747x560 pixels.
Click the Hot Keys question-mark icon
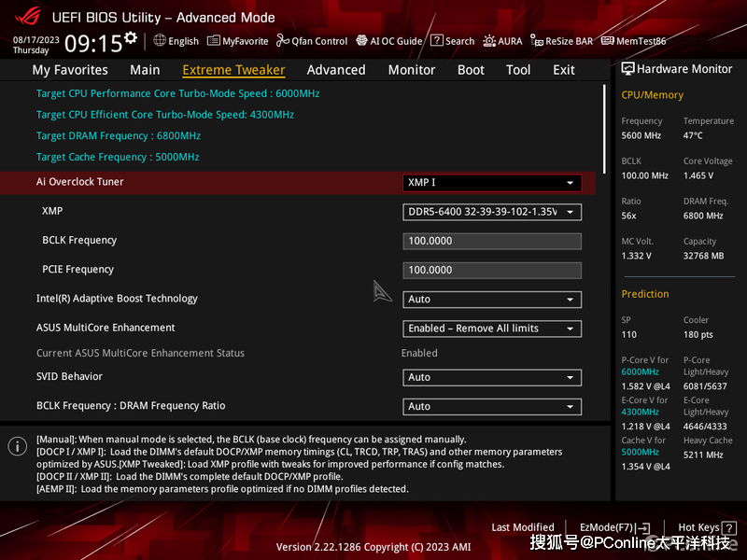[x=728, y=527]
